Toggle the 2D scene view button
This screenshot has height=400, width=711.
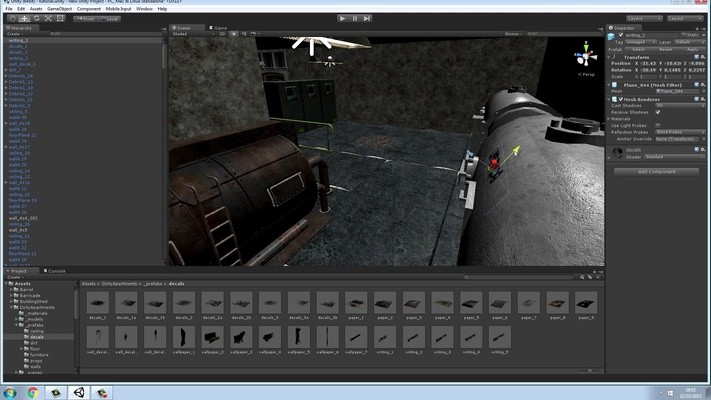pyautogui.click(x=222, y=34)
